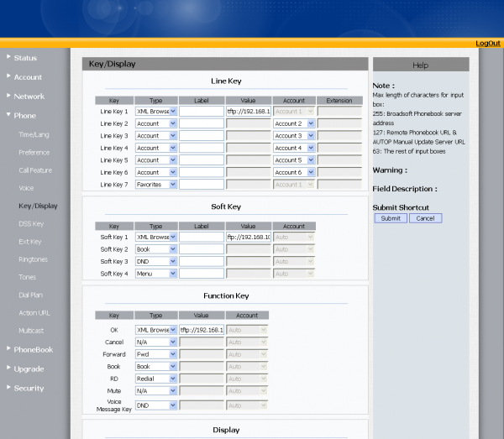This screenshot has height=439, width=504.
Task: Open Line Key 6 Account dropdown
Action: 294,172
